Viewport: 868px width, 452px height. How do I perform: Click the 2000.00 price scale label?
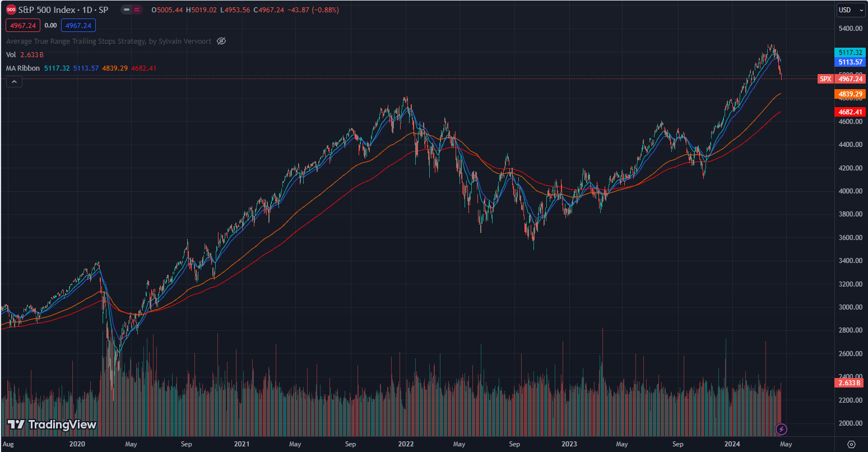point(850,423)
